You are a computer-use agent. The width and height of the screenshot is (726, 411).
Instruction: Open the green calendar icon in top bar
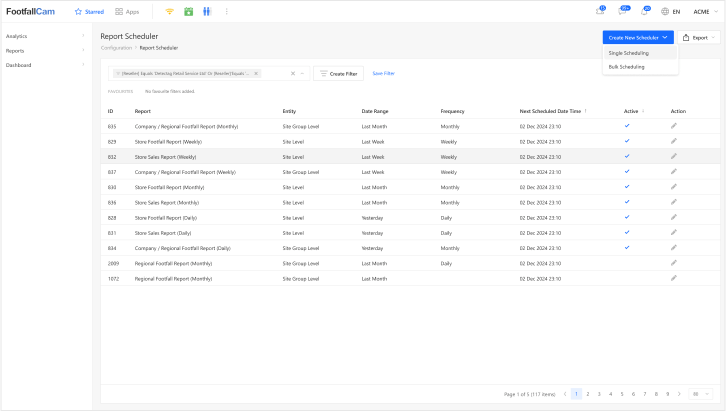point(188,12)
